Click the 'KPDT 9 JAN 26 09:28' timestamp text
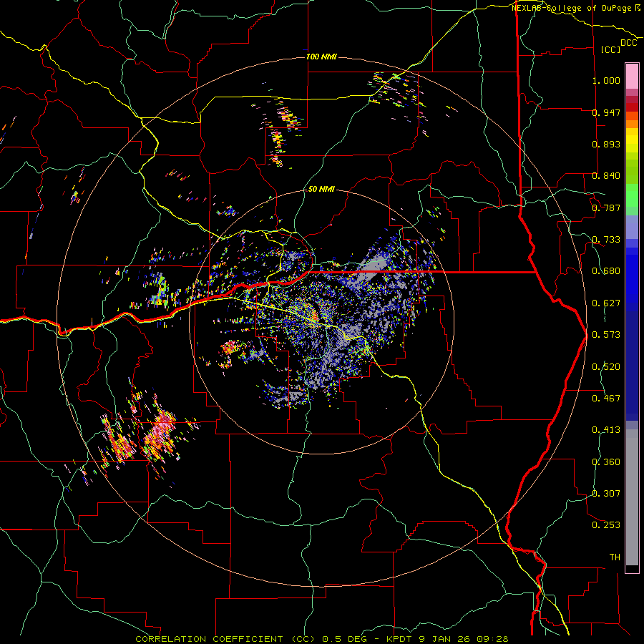The height and width of the screenshot is (644, 644). [x=447, y=639]
